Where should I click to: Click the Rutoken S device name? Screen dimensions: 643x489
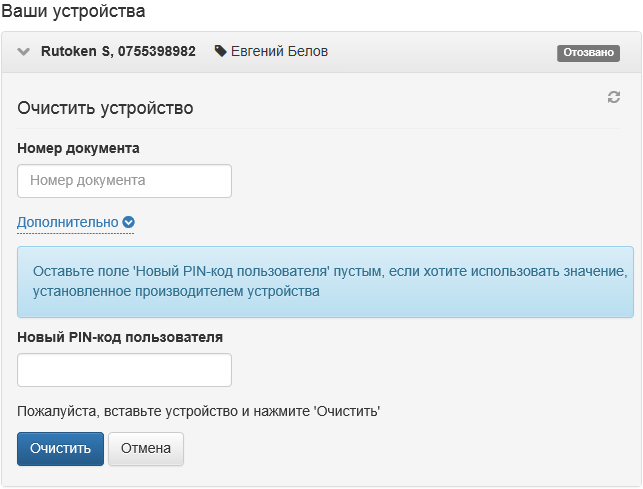pyautogui.click(x=76, y=51)
